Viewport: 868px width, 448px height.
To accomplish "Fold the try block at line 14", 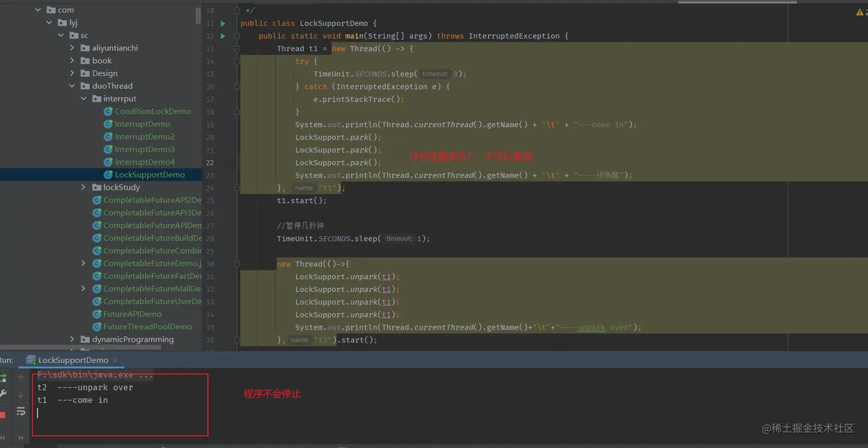I will pos(237,61).
